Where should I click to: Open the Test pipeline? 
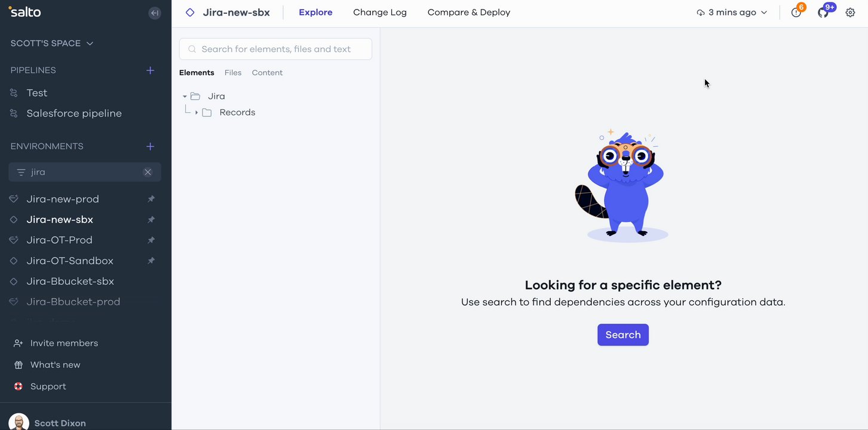pyautogui.click(x=37, y=93)
